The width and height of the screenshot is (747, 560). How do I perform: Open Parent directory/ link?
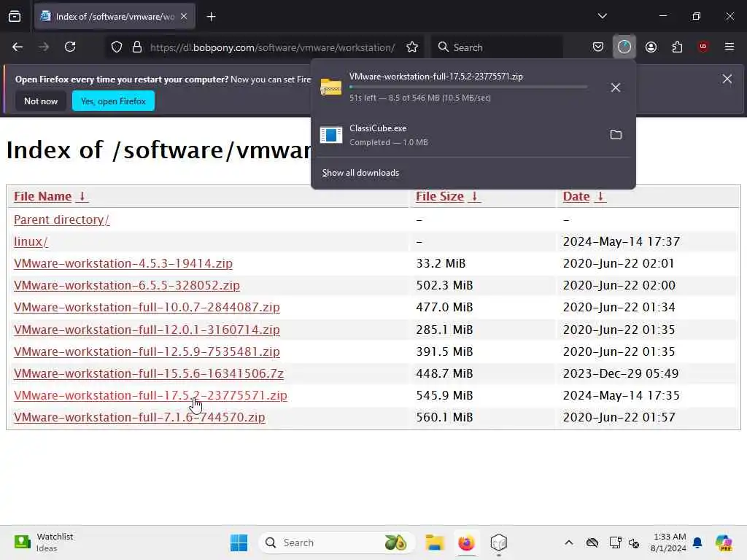61,219
